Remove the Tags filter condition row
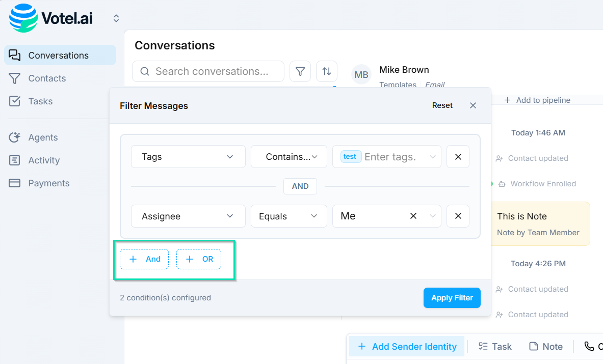 click(x=458, y=157)
